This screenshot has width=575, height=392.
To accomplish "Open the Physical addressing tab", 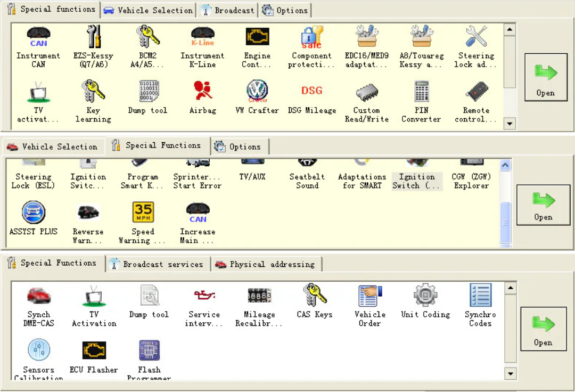I will [x=266, y=264].
